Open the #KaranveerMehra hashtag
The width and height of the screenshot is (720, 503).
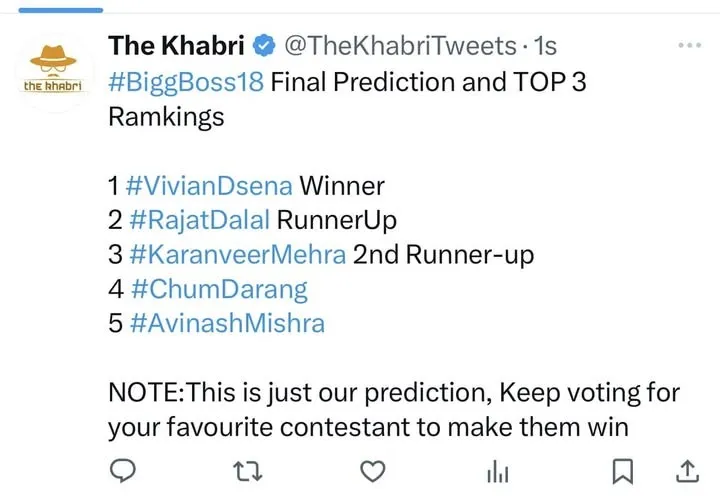pos(237,254)
